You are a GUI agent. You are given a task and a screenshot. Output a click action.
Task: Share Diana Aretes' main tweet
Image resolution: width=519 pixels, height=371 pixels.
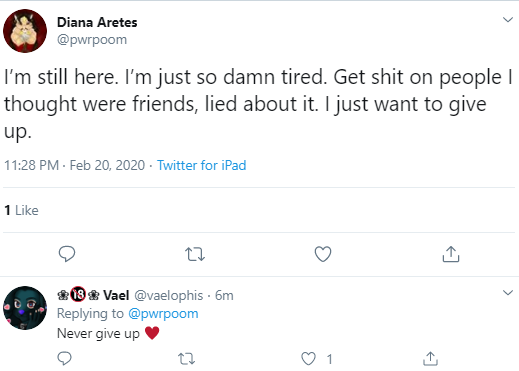tap(451, 254)
